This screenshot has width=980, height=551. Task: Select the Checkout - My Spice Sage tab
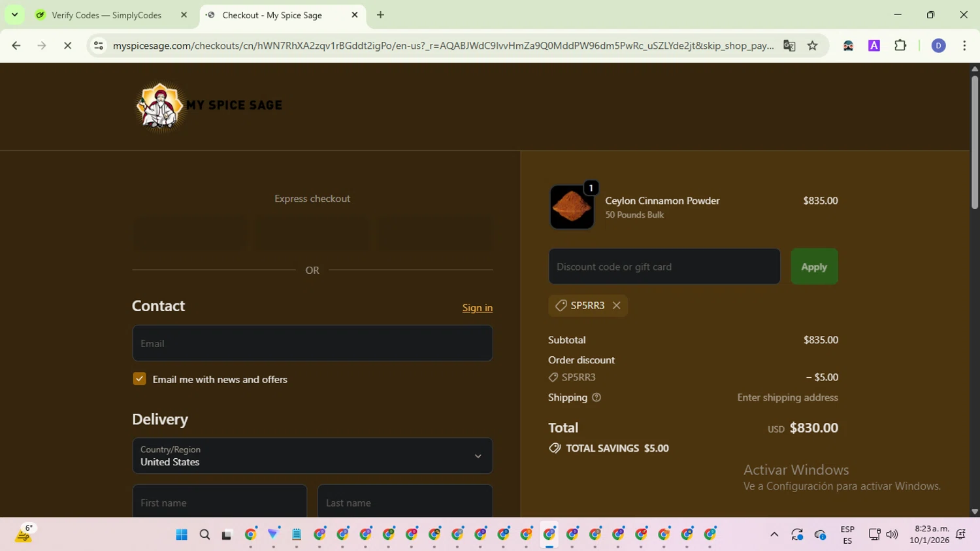point(272,15)
